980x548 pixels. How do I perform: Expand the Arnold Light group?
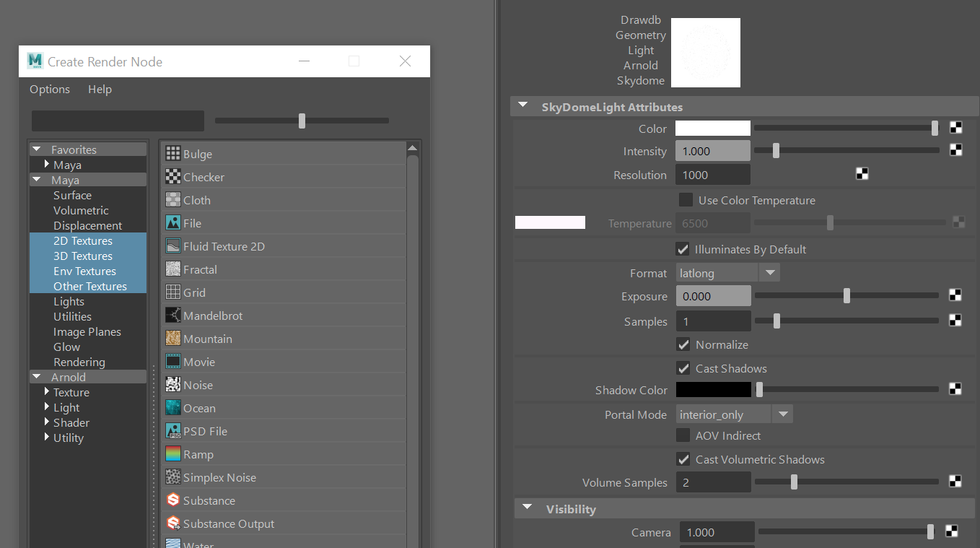[x=47, y=407]
